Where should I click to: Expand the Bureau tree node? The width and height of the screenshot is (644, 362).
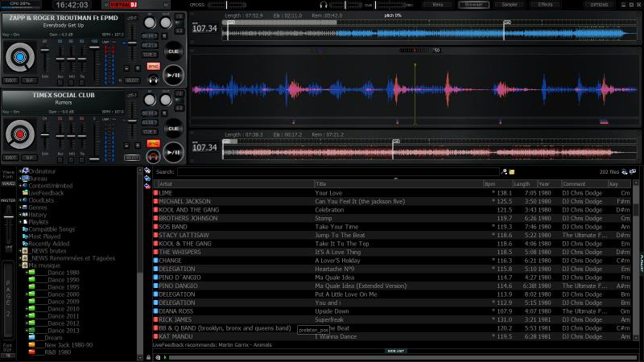(x=20, y=179)
